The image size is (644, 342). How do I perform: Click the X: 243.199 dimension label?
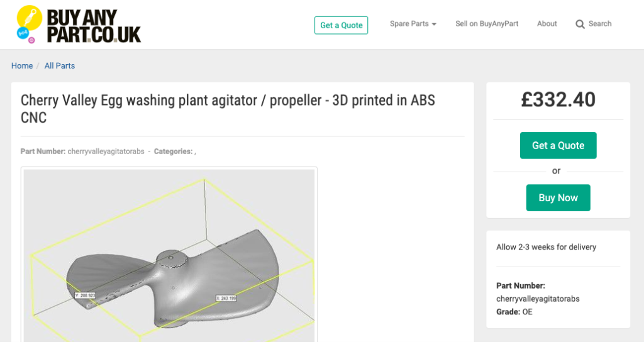coord(226,298)
